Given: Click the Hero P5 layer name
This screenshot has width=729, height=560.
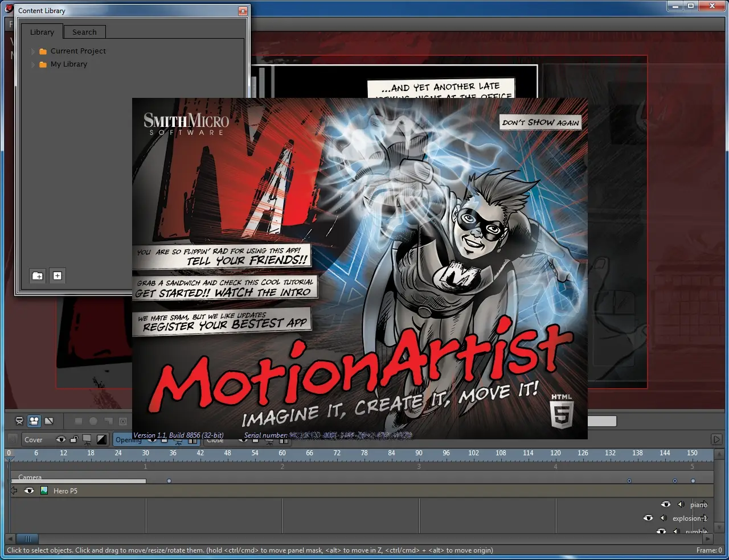Looking at the screenshot, I should [x=65, y=491].
